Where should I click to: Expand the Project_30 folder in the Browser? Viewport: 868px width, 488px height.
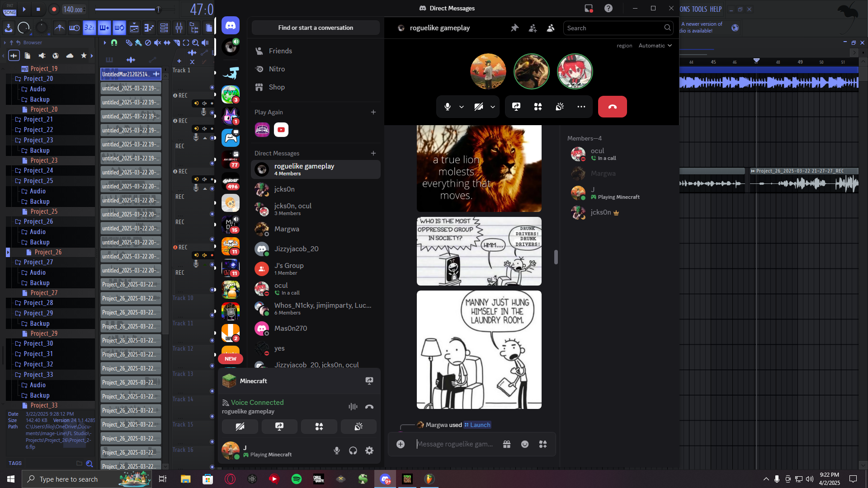[38, 343]
